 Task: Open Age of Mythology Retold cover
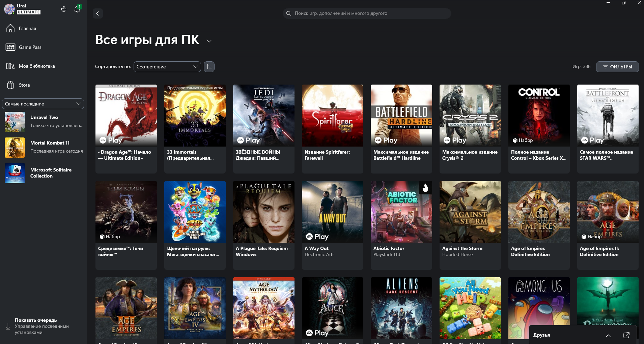pos(264,308)
